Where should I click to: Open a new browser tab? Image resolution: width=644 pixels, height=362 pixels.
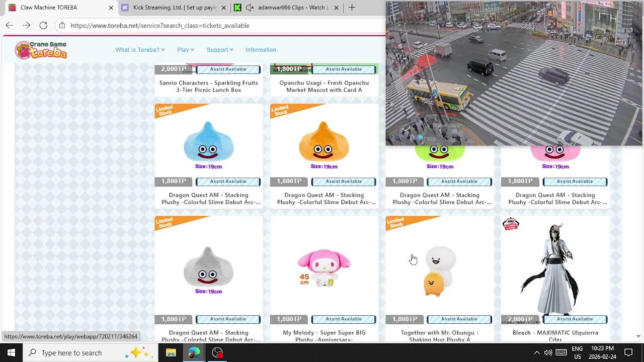point(352,8)
